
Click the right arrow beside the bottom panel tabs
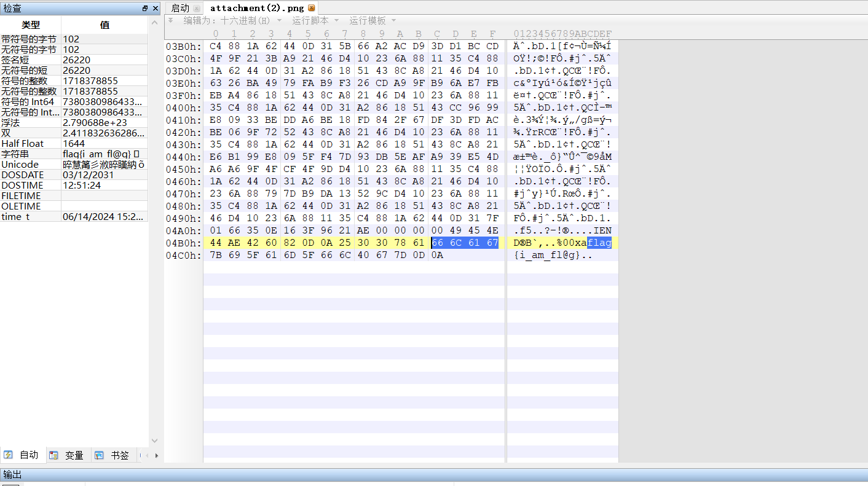157,455
